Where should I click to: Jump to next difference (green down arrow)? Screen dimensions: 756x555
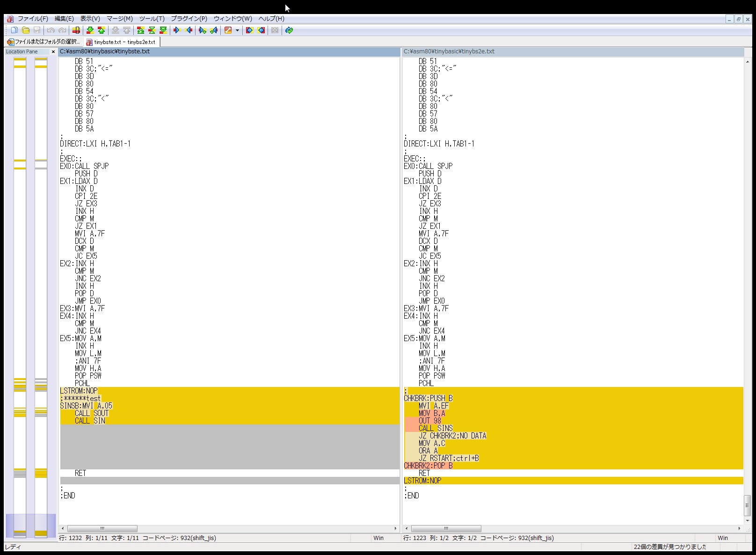(x=90, y=30)
